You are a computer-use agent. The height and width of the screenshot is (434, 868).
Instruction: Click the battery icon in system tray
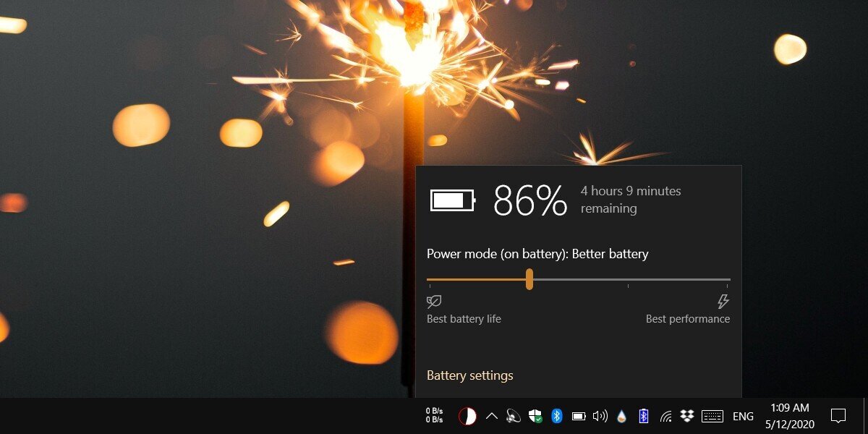579,416
